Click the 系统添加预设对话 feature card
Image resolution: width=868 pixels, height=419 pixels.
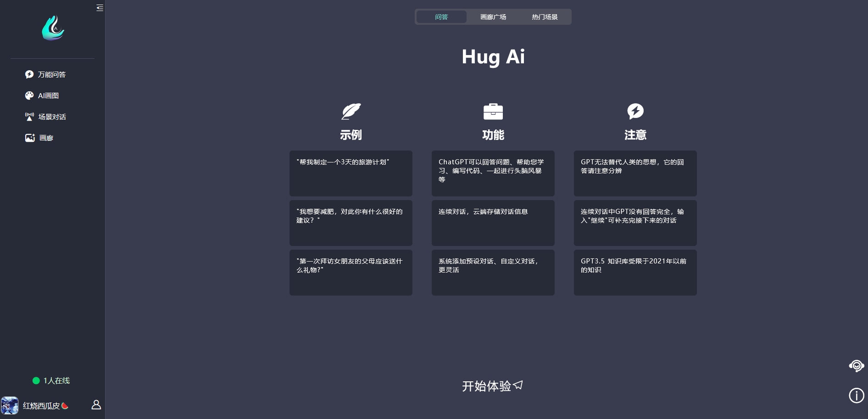493,273
